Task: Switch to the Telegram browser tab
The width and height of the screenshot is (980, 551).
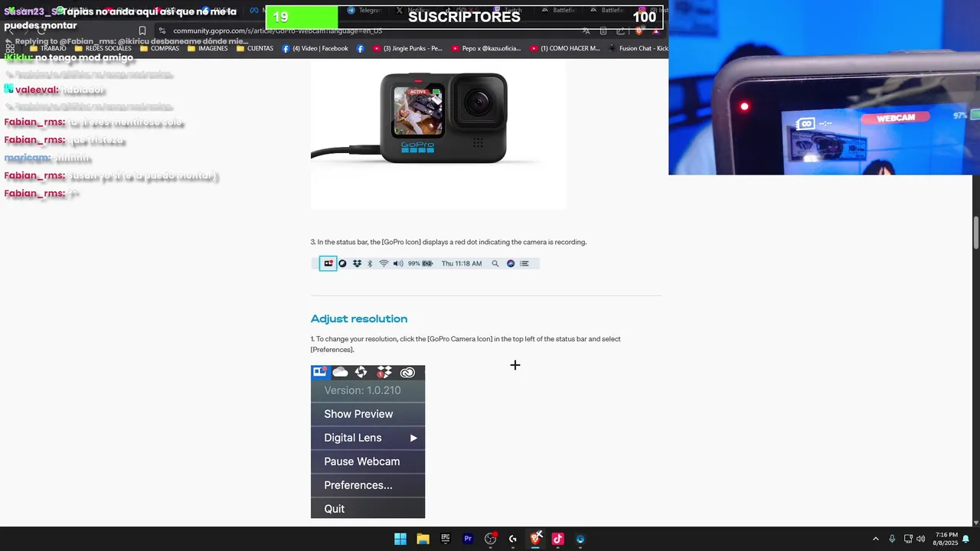Action: (x=364, y=10)
